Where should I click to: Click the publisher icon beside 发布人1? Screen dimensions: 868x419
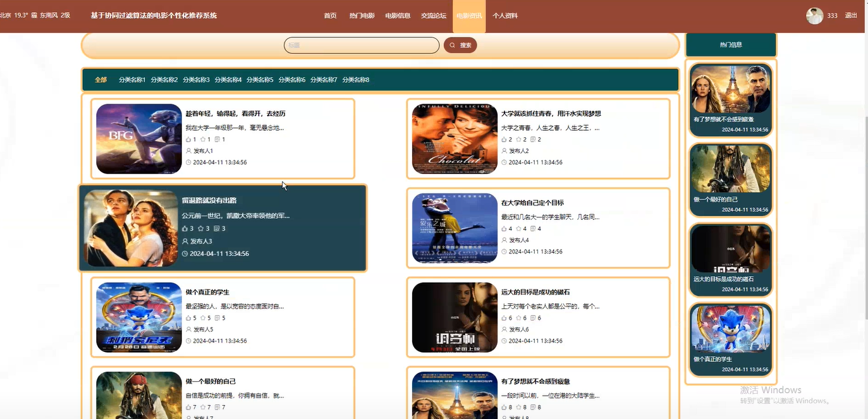[x=188, y=151]
